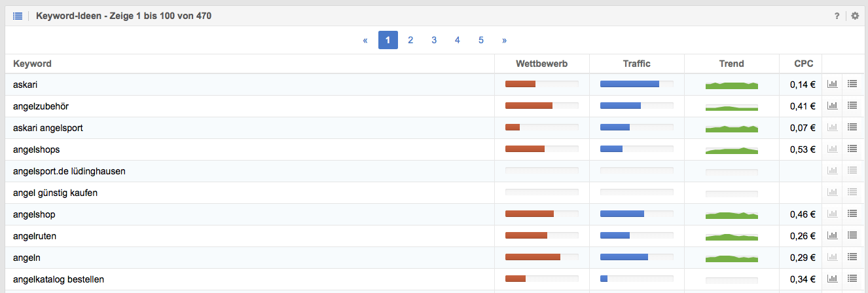The image size is (868, 293).
Task: Sort by the CPC column header
Action: tap(804, 64)
